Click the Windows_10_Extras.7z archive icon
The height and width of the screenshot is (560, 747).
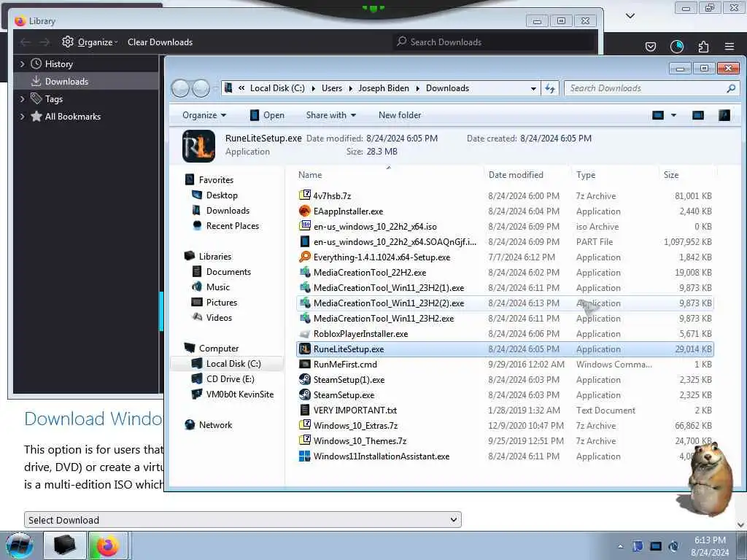[304, 426]
